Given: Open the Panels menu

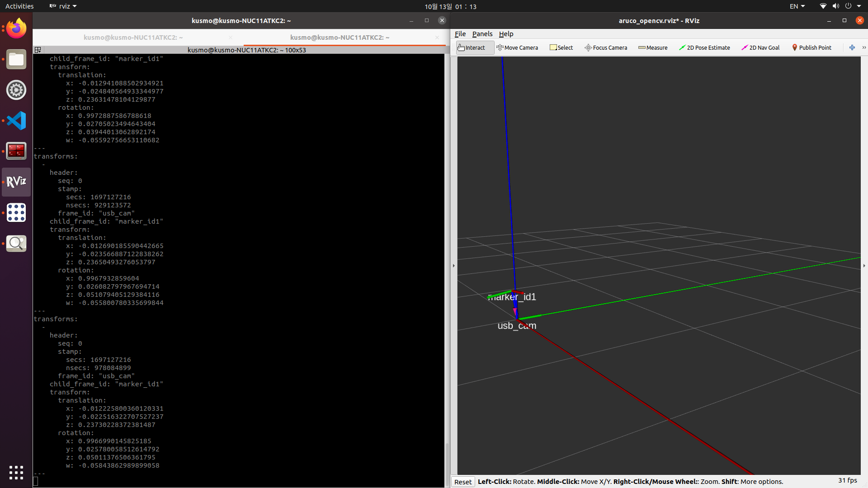Looking at the screenshot, I should pos(482,34).
